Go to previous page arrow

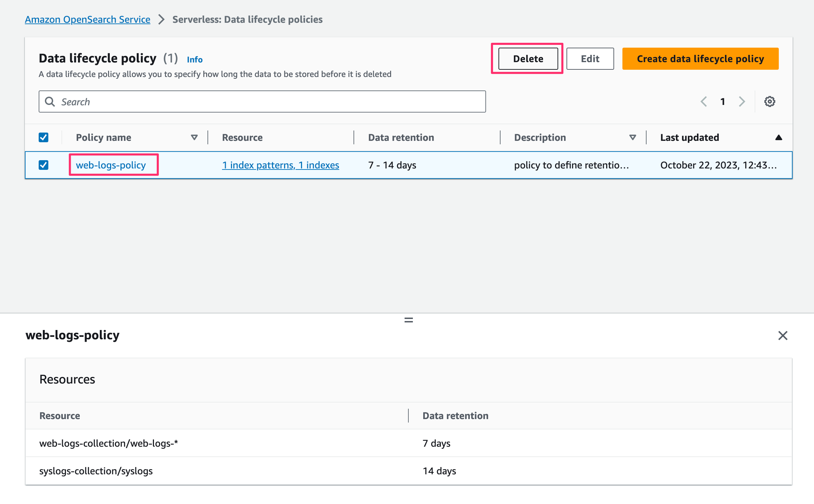pyautogui.click(x=704, y=101)
